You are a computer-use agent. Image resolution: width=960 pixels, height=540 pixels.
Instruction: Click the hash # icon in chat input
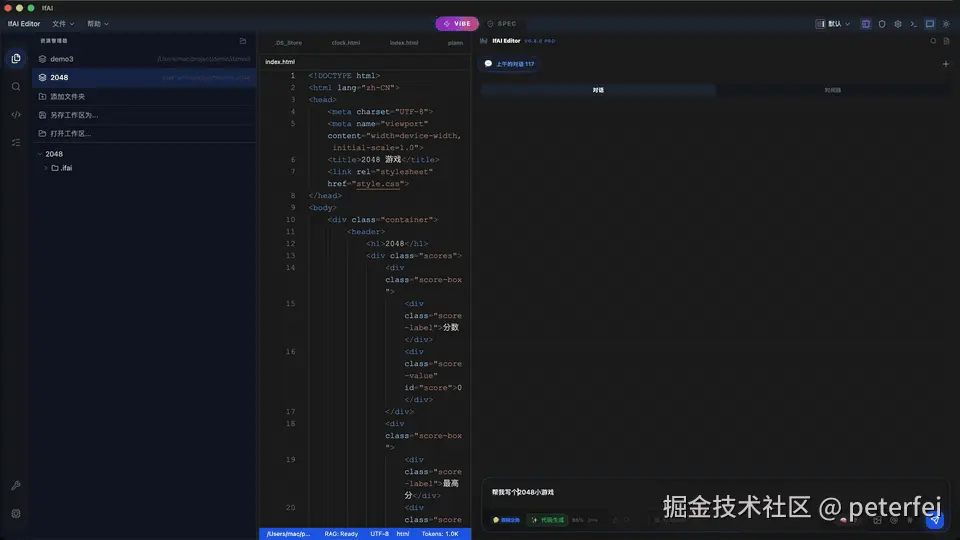910,520
